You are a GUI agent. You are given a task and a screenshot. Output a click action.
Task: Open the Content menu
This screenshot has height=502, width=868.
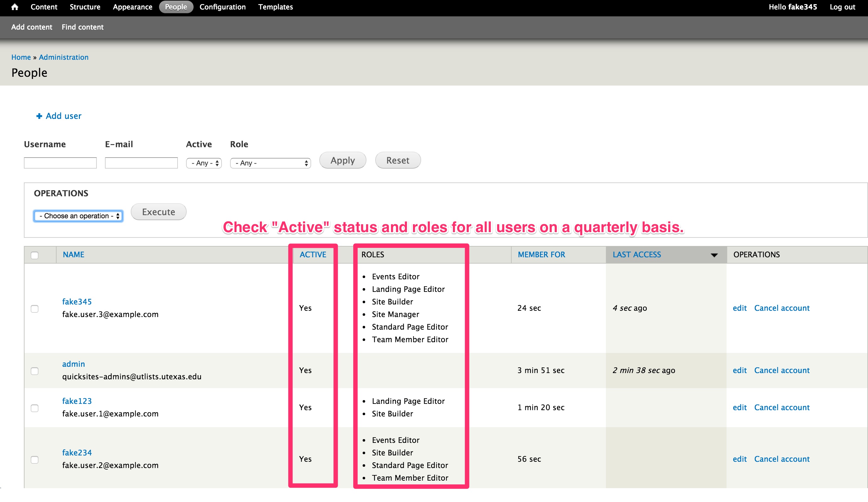pos(44,7)
